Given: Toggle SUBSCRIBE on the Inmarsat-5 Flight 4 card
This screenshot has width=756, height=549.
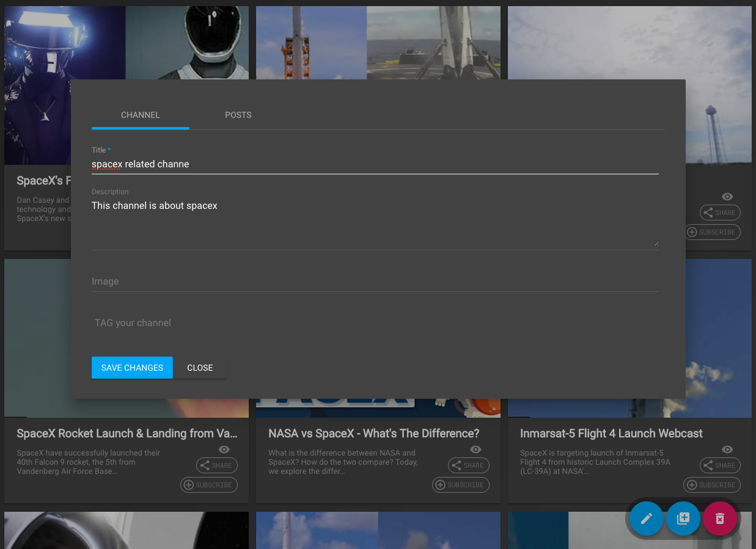Looking at the screenshot, I should (x=711, y=485).
